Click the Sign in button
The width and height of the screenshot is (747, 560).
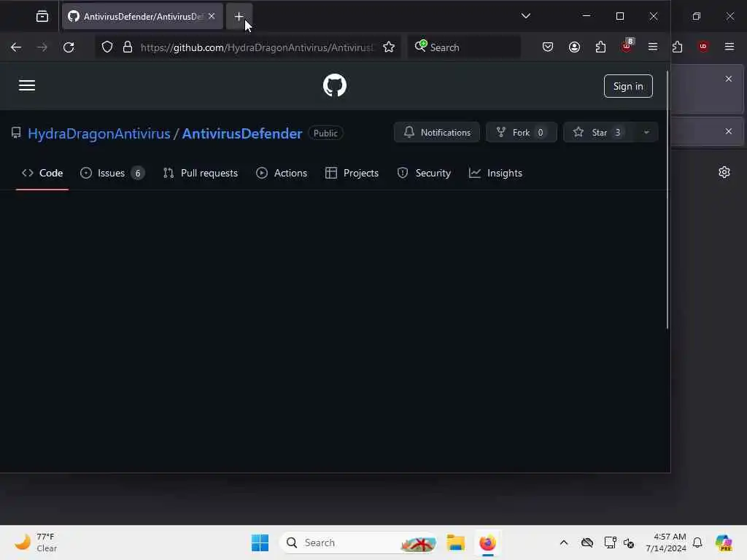(x=628, y=86)
